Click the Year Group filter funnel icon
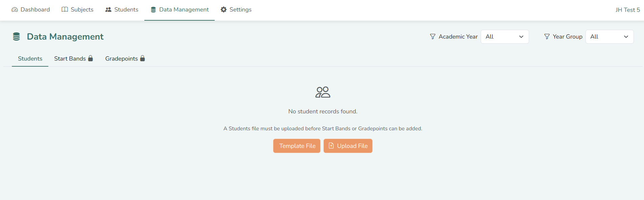Viewport: 644px width, 200px height. click(x=547, y=37)
